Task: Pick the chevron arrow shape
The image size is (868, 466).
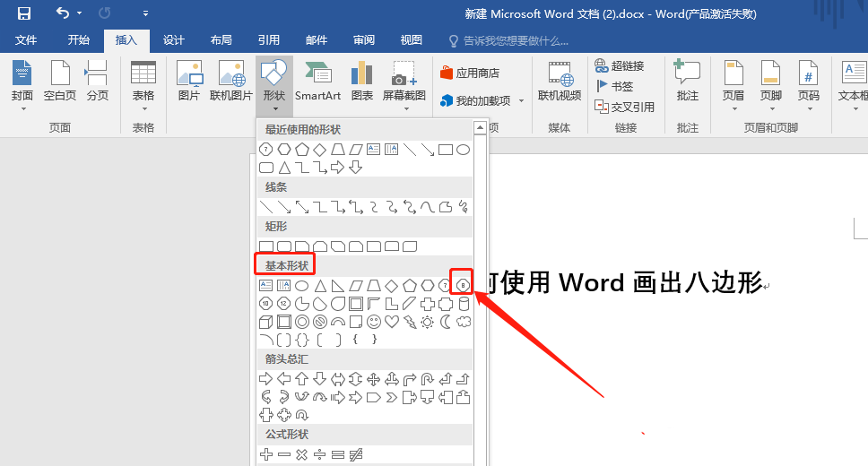Action: [x=392, y=397]
